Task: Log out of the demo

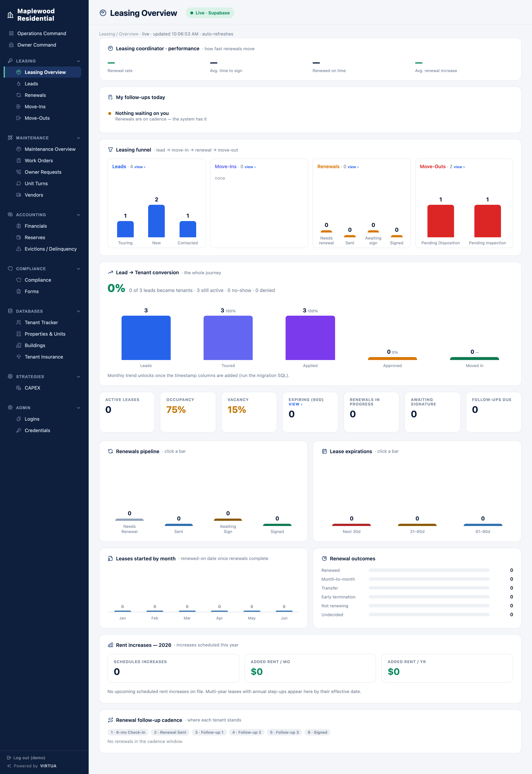Action: coord(26,758)
